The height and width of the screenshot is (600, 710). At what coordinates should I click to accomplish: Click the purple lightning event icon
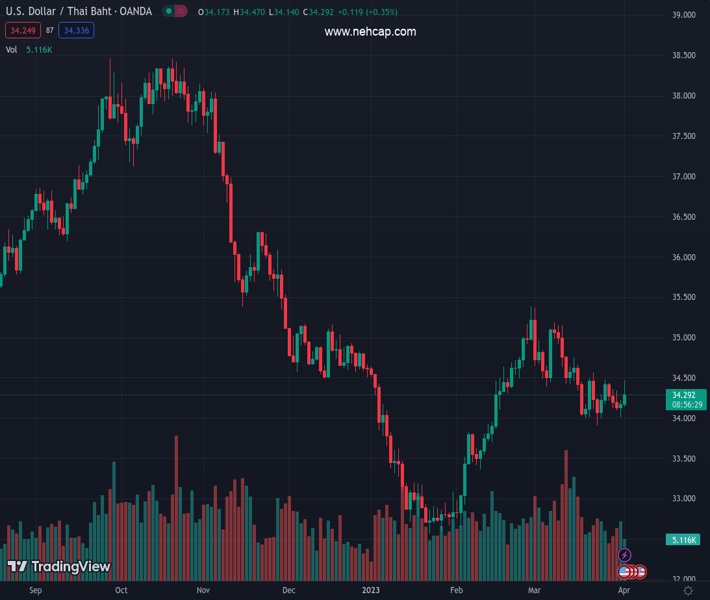tap(624, 555)
